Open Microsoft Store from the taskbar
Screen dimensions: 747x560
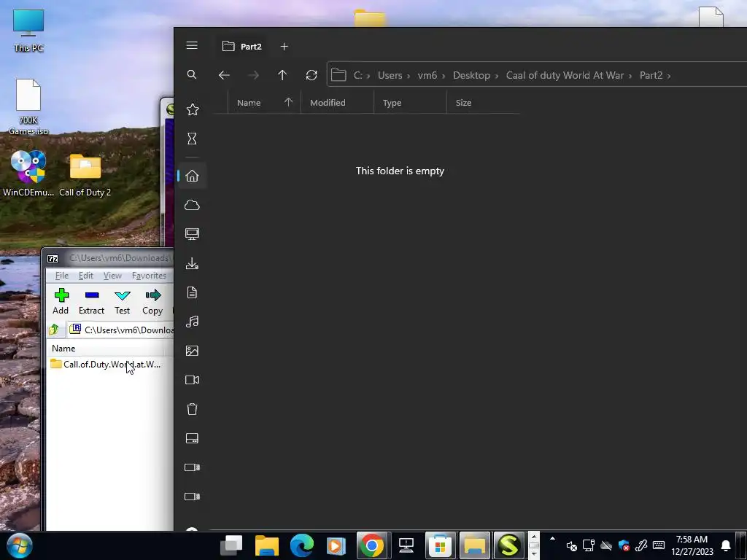[x=440, y=545]
